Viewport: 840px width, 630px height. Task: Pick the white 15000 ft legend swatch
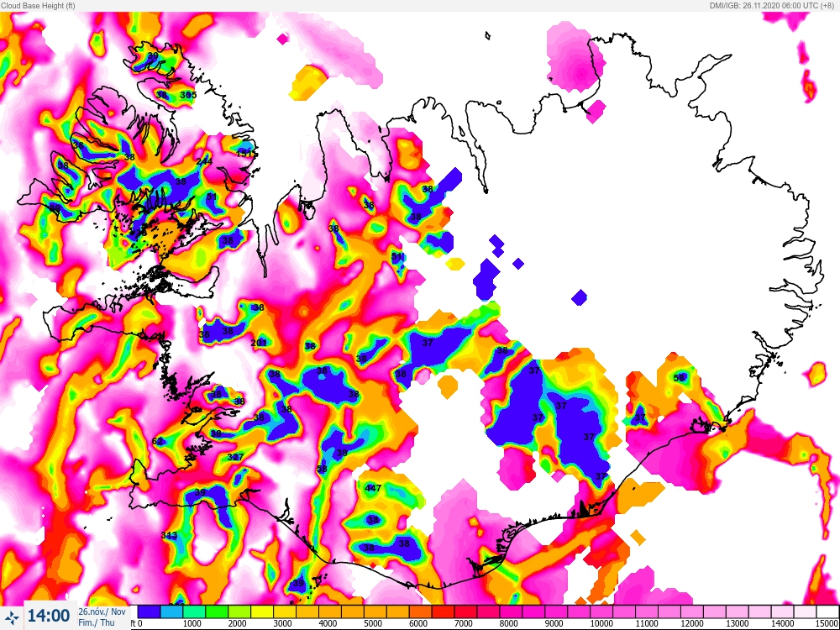[827, 612]
